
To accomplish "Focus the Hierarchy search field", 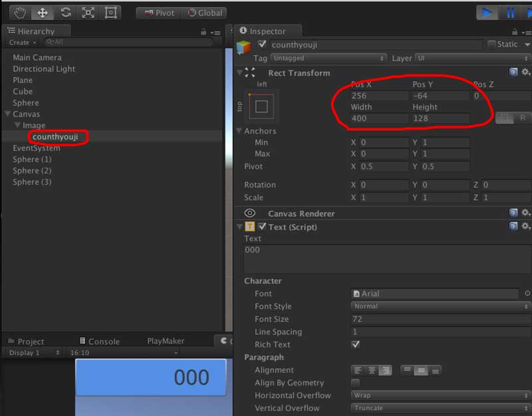I will point(127,42).
